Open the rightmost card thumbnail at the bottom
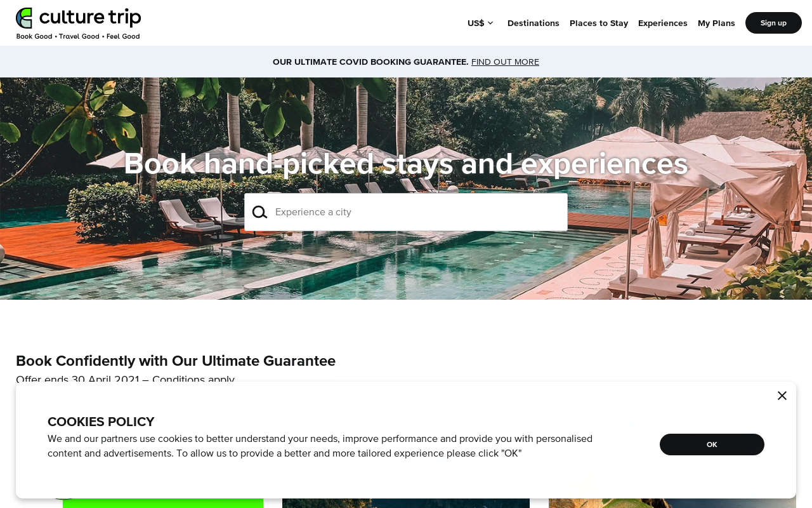The height and width of the screenshot is (508, 812). tap(672, 503)
